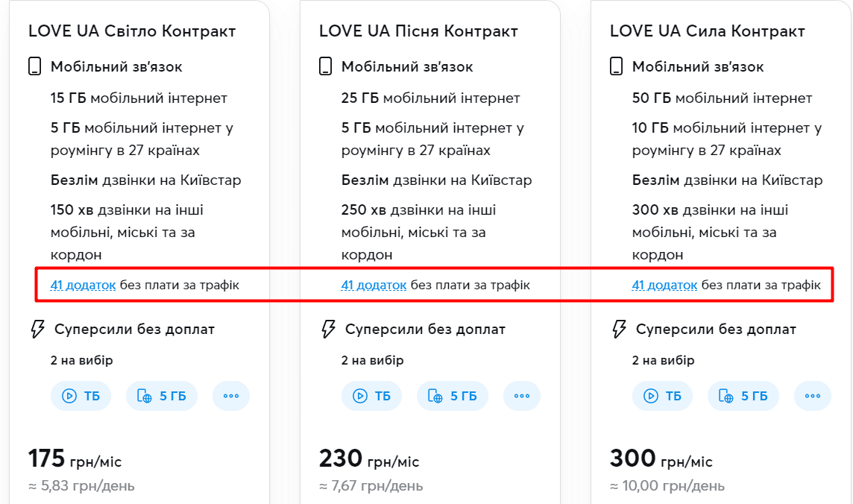Viewport: 853px width, 504px height.
Task: Click the phone icon in Пісня Контракт card
Action: coord(325,67)
